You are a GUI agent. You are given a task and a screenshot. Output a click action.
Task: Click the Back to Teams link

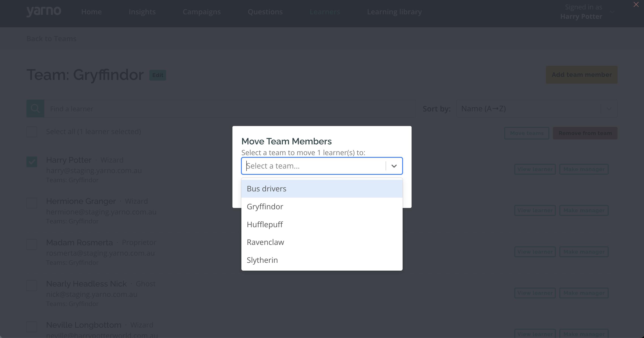click(51, 39)
